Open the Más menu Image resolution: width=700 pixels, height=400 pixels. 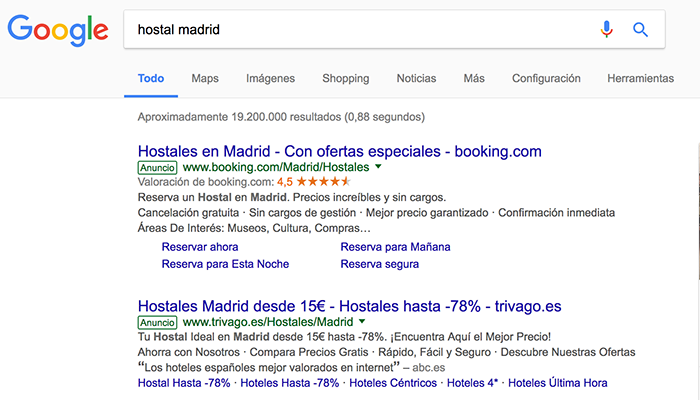coord(474,78)
